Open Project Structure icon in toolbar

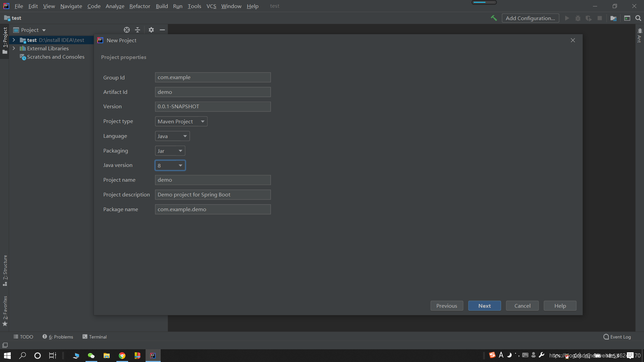click(x=613, y=18)
